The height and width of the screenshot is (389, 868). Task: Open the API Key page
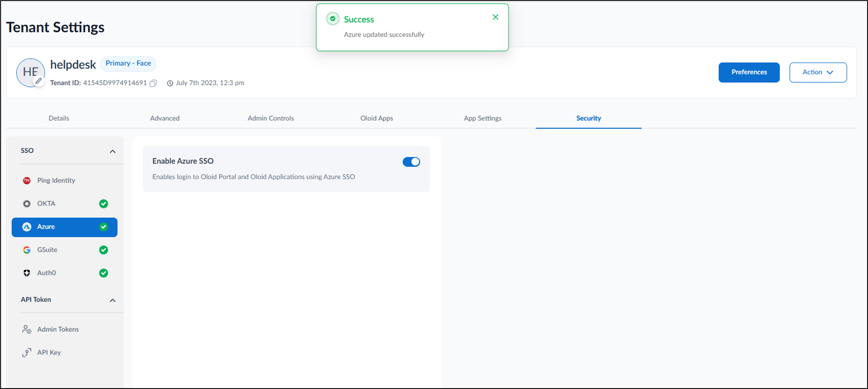pyautogui.click(x=65, y=353)
